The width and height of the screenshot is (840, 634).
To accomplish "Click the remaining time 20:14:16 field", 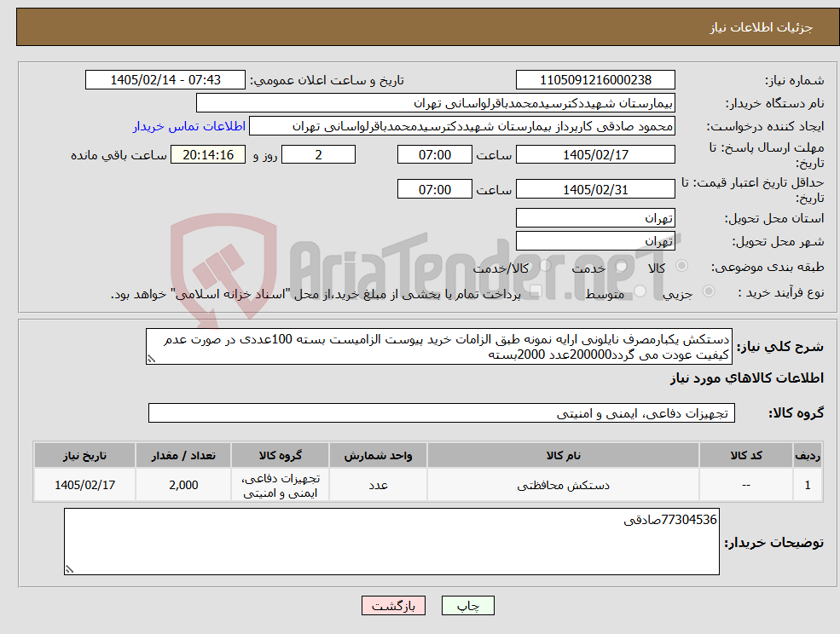I will (x=208, y=155).
